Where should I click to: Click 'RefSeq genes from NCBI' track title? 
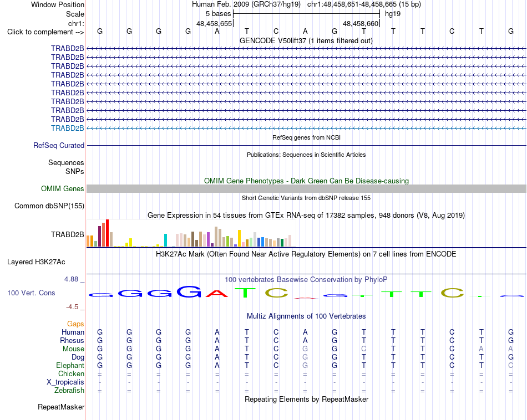(306, 137)
